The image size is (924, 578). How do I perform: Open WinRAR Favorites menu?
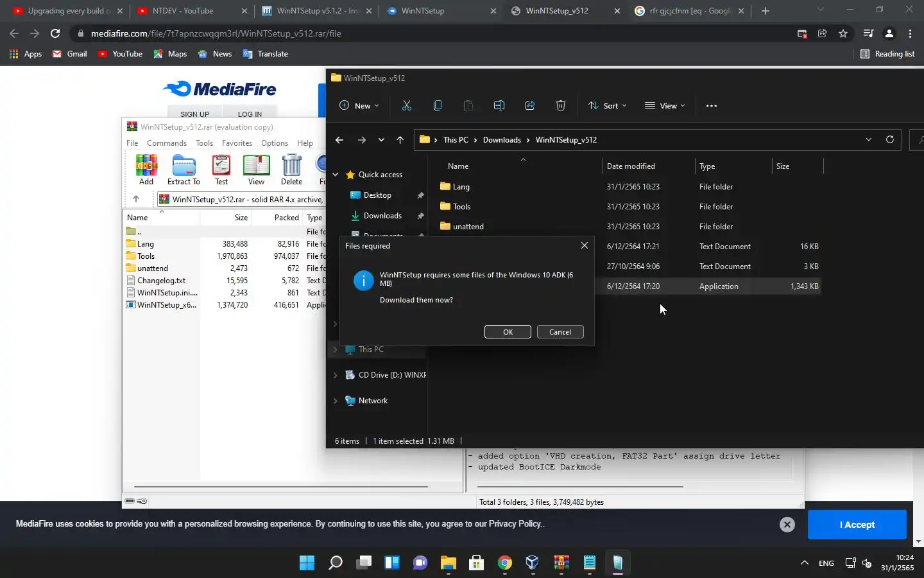click(x=237, y=143)
